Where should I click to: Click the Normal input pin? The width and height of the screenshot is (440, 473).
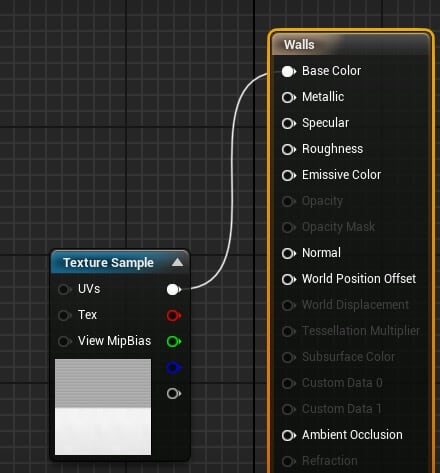[x=289, y=253]
